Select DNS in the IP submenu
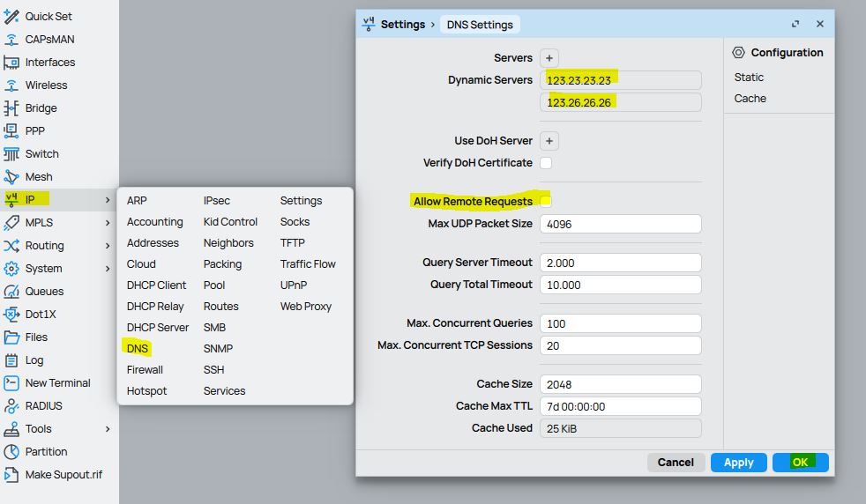Viewport: 866px width, 504px height. point(138,349)
